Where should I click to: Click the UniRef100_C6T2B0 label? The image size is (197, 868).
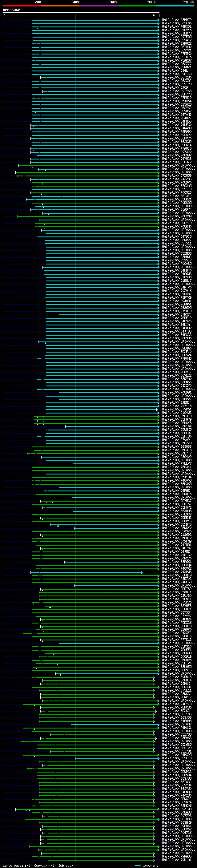pos(177,78)
